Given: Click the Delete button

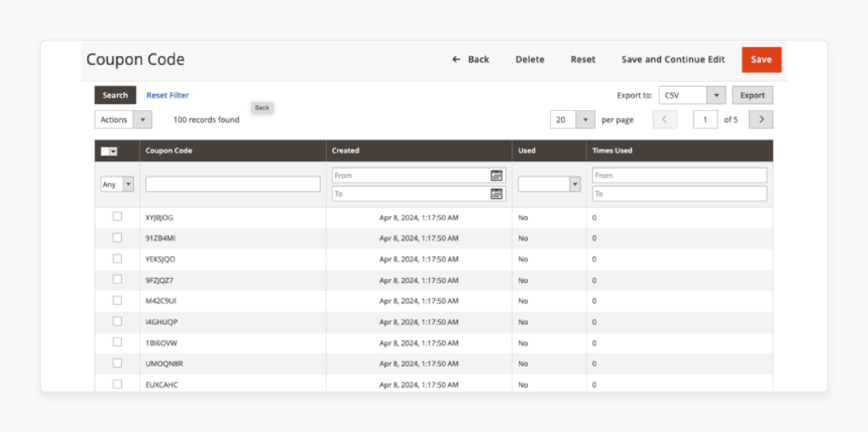Looking at the screenshot, I should point(530,59).
